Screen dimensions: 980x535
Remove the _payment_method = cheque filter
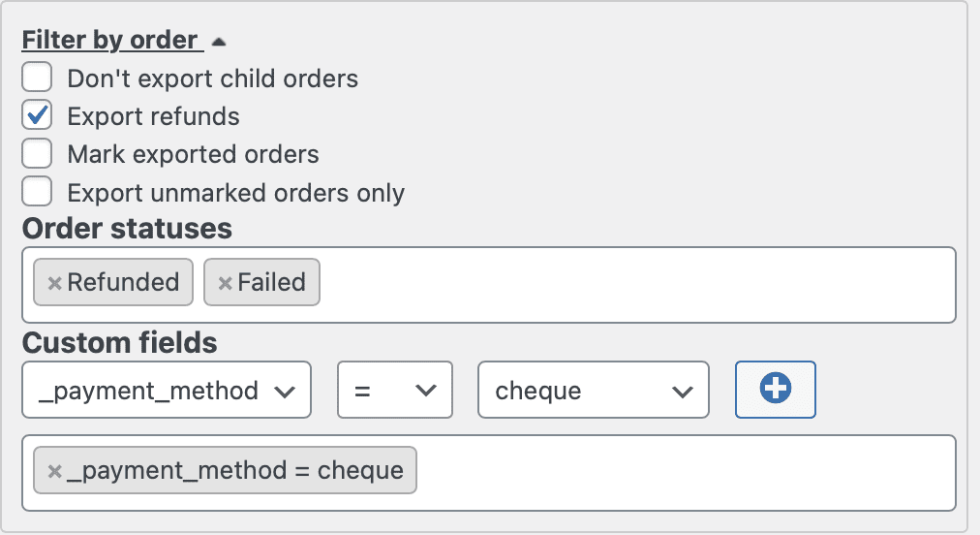[x=55, y=471]
